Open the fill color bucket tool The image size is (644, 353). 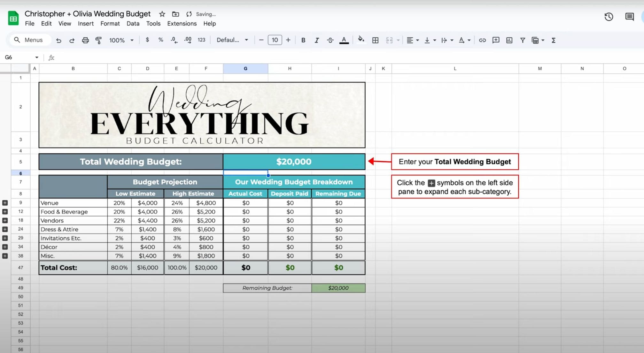tap(361, 40)
